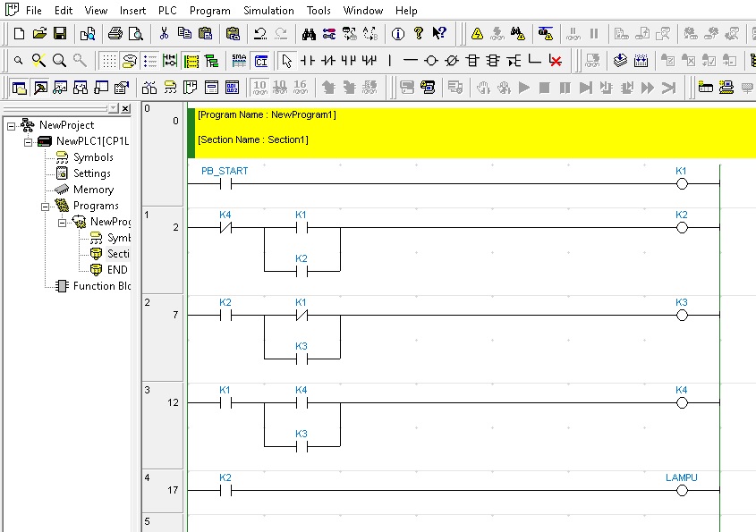Click the yellow warning triangle icon
The width and height of the screenshot is (756, 532).
click(x=477, y=34)
